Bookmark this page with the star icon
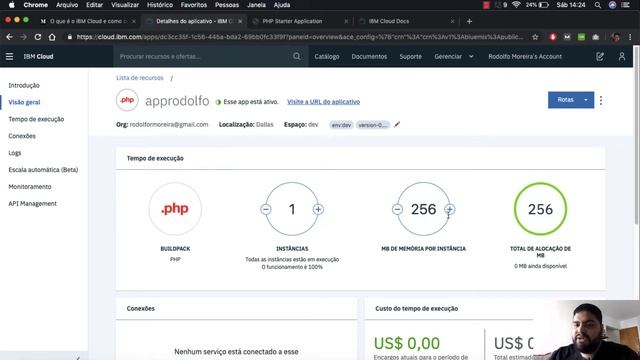 [535, 37]
